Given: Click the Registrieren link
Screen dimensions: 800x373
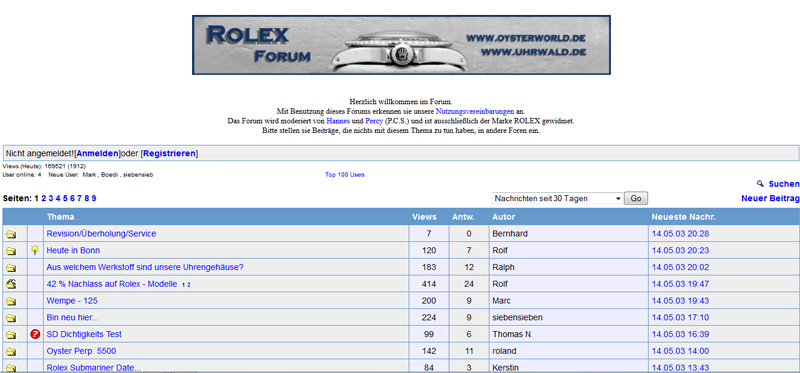Looking at the screenshot, I should pos(169,154).
